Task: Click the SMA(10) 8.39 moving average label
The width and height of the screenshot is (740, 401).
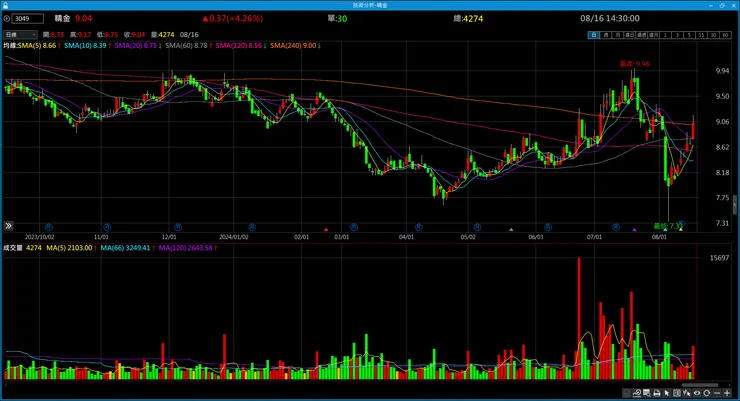Action: [x=87, y=46]
